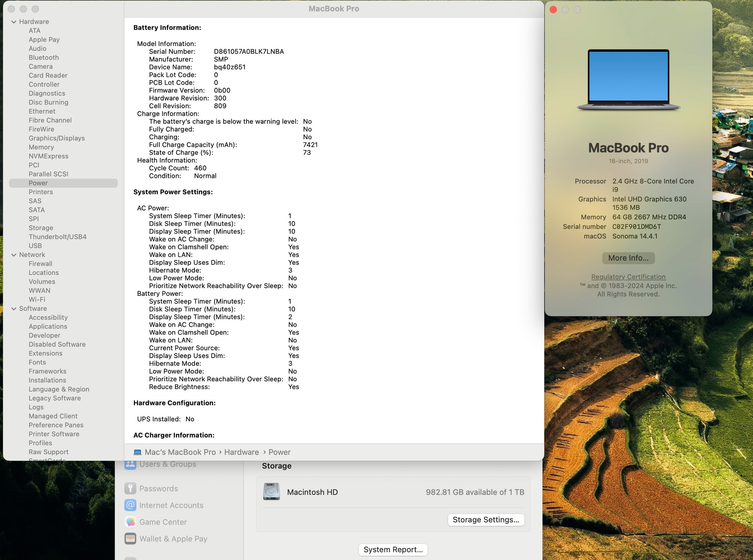Collapse the Hardware section
This screenshot has width=753, height=560.
coord(14,22)
